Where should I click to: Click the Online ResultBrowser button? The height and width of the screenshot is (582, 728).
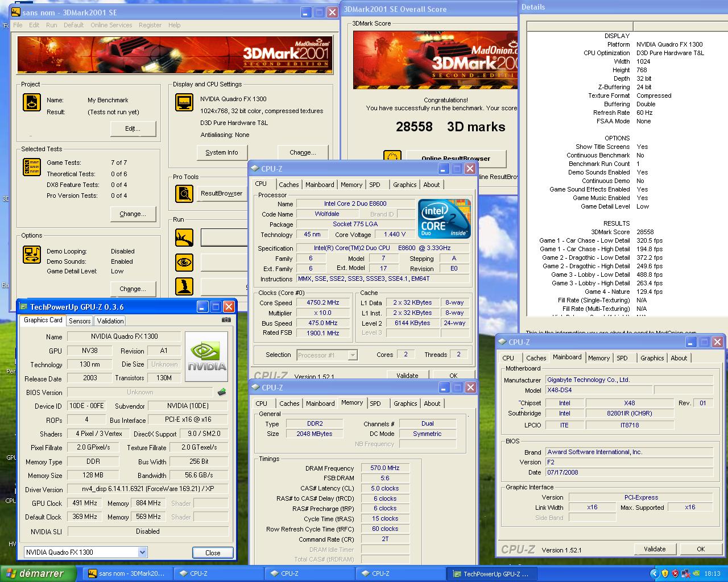pyautogui.click(x=456, y=158)
